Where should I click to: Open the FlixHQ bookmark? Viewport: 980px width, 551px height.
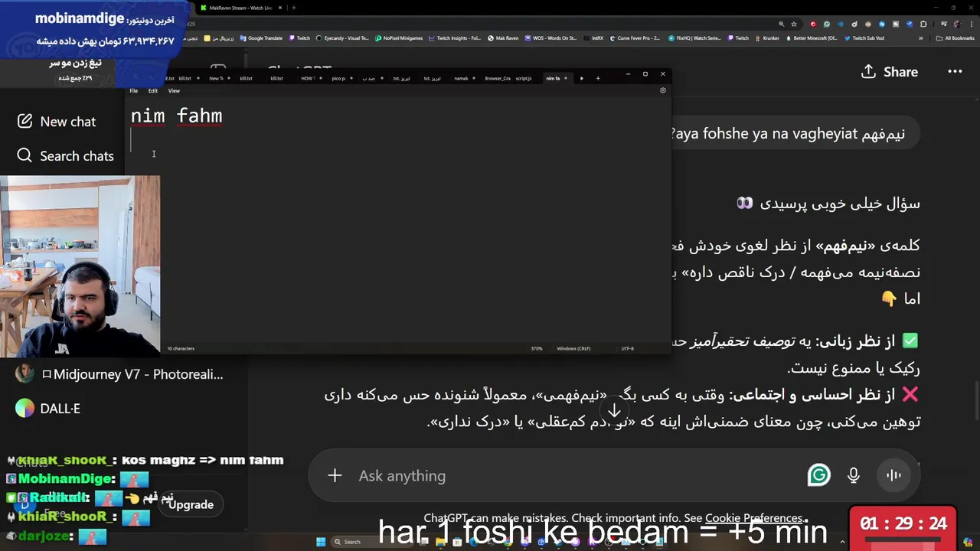click(694, 38)
